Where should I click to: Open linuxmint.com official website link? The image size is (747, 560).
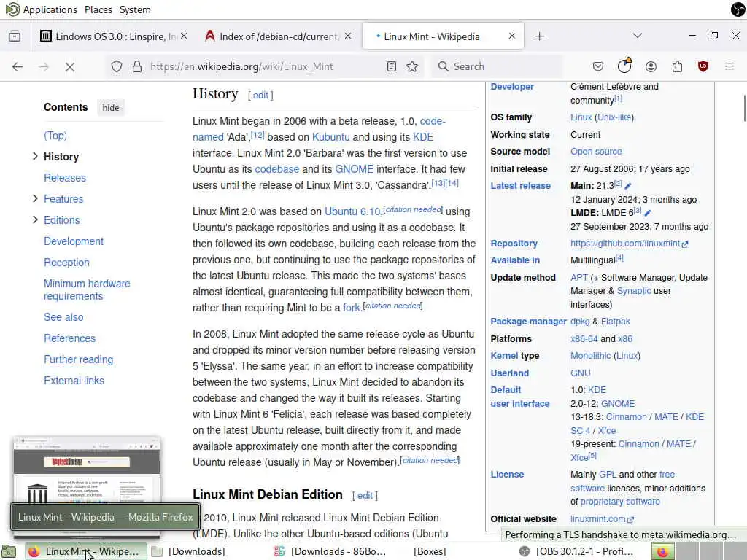(602, 519)
